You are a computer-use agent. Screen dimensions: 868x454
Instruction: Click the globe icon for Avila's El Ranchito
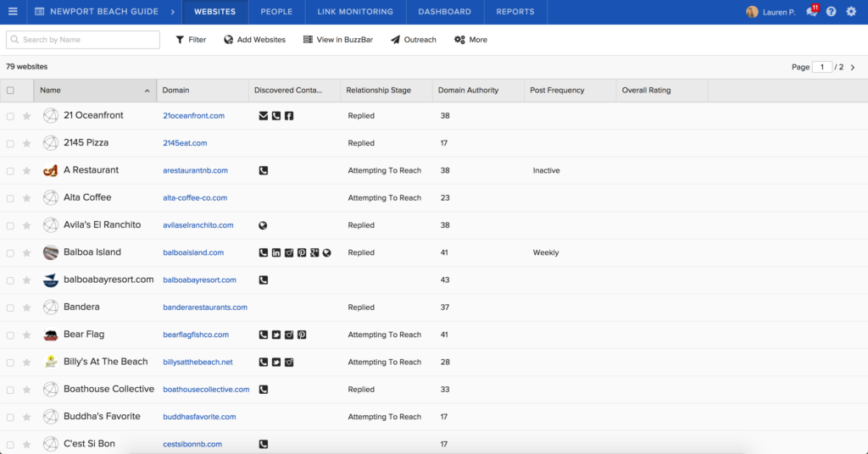tap(263, 225)
